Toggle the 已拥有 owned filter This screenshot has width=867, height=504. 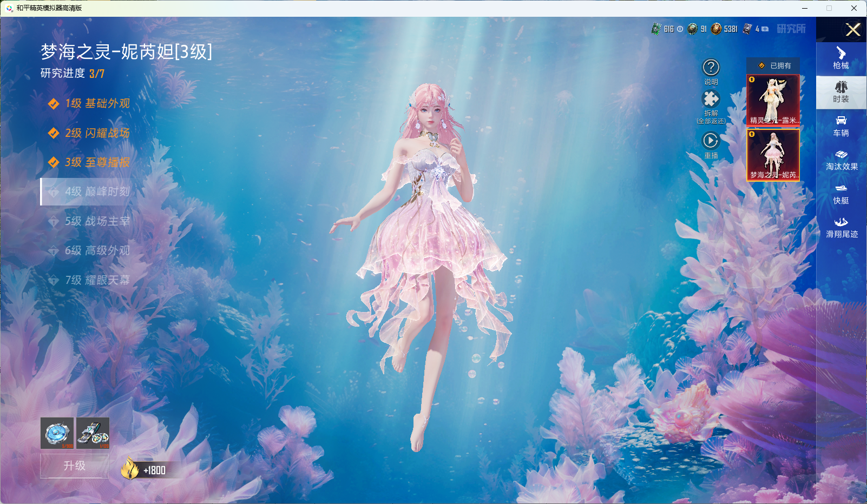click(x=774, y=65)
